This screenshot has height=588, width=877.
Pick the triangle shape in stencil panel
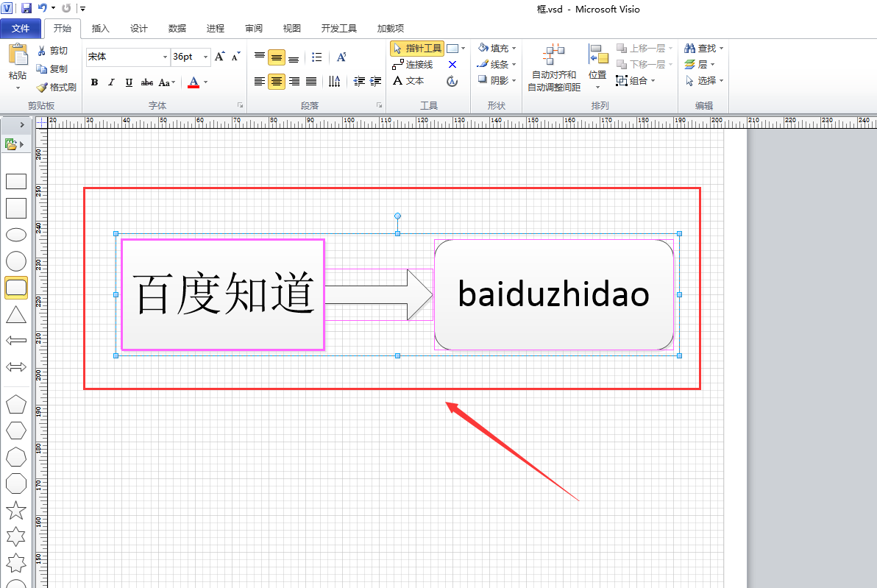(x=16, y=315)
